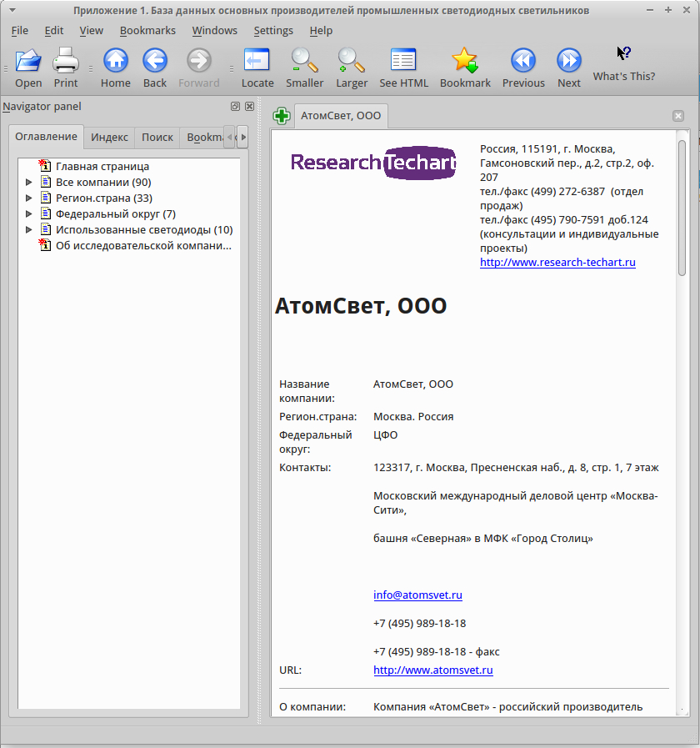Open the Bookmarks menu

pyautogui.click(x=147, y=31)
